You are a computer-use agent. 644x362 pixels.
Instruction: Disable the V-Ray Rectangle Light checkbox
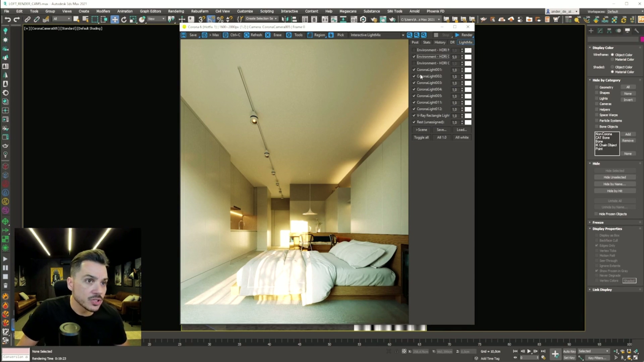(414, 115)
